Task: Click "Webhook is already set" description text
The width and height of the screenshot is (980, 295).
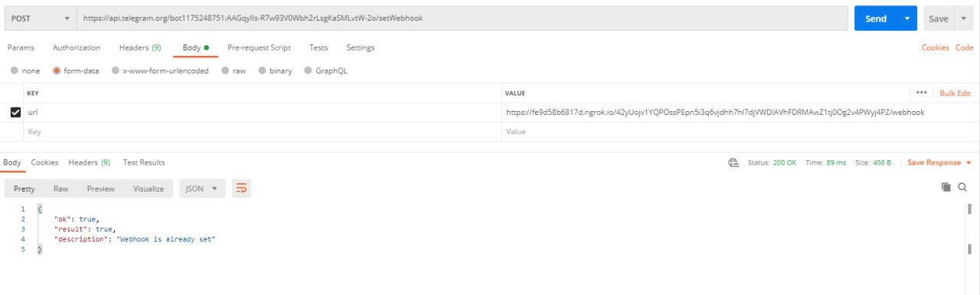Action: pyautogui.click(x=166, y=239)
